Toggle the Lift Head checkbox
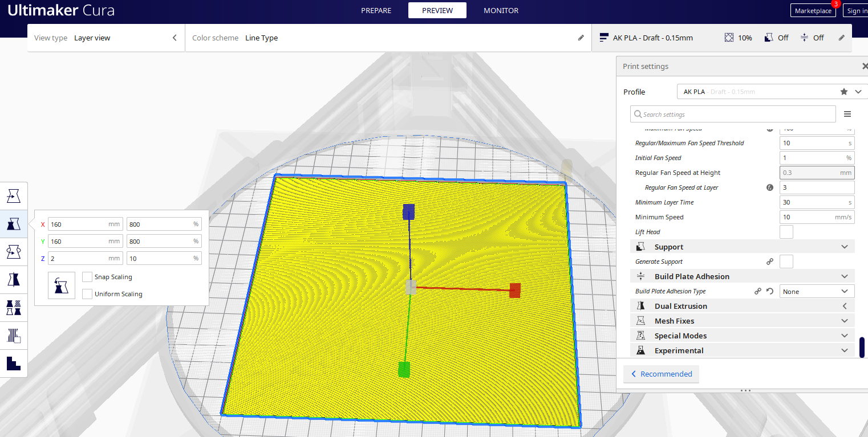868x437 pixels. (786, 232)
